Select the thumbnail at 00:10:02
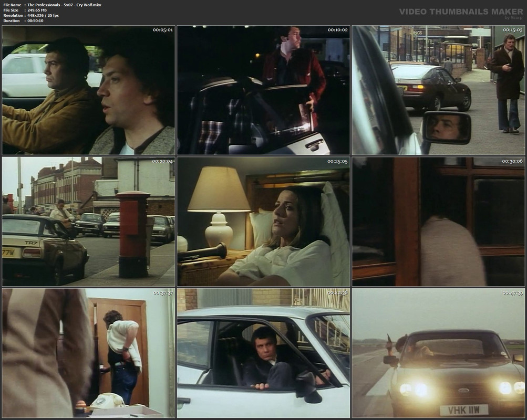This screenshot has width=527, height=420. (264, 90)
